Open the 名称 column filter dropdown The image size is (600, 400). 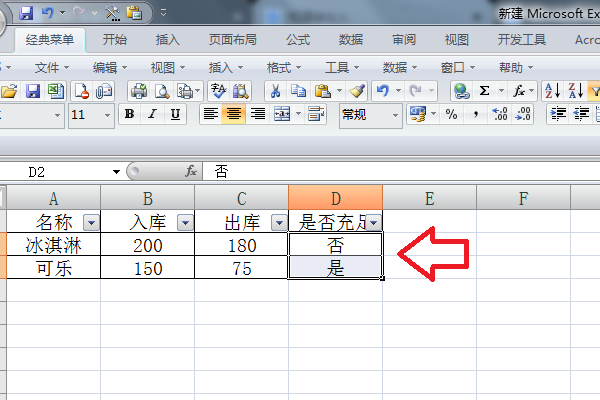(x=91, y=222)
